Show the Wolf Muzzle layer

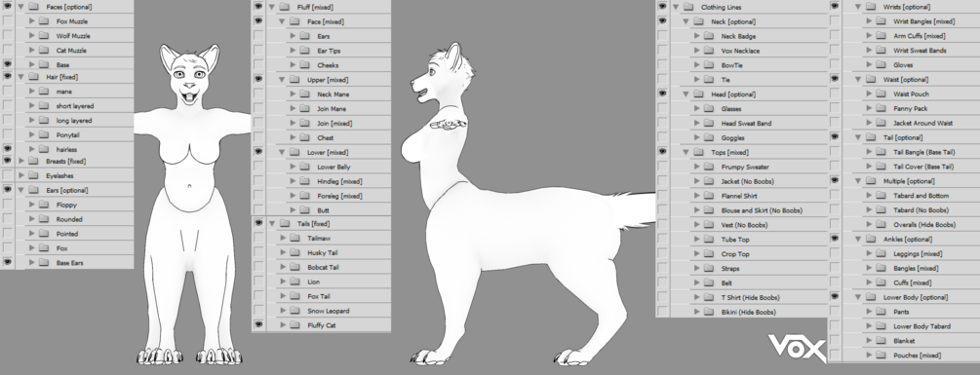click(8, 36)
